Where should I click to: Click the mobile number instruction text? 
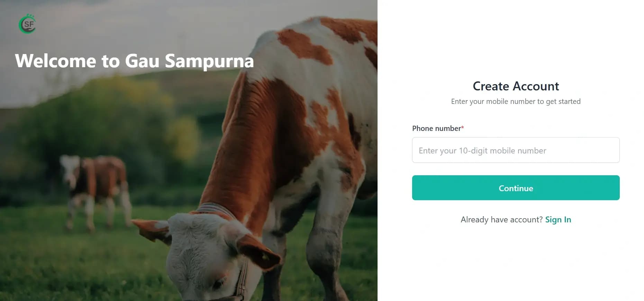[515, 101]
